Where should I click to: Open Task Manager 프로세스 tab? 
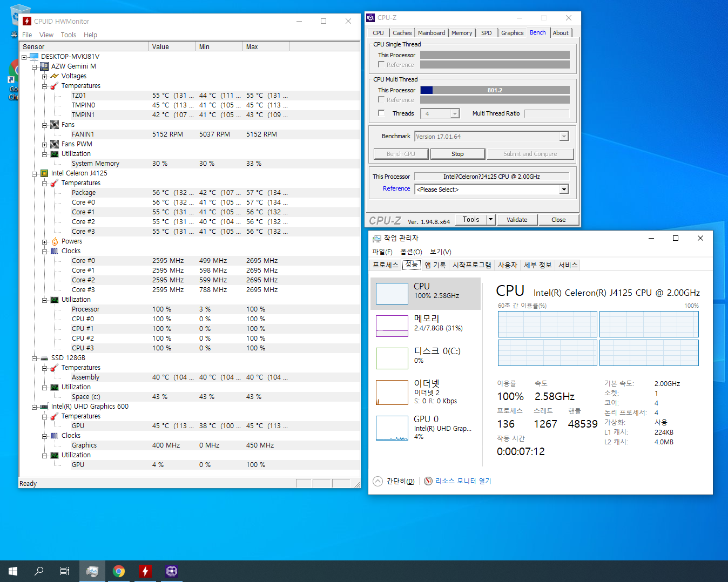(x=386, y=265)
